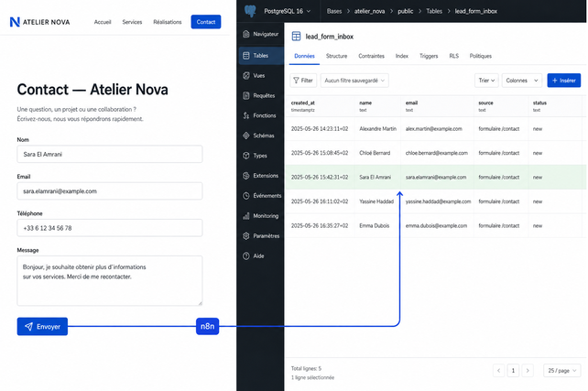Click the table icon beside lead_form_inbox
This screenshot has height=391, width=588.
coord(296,36)
